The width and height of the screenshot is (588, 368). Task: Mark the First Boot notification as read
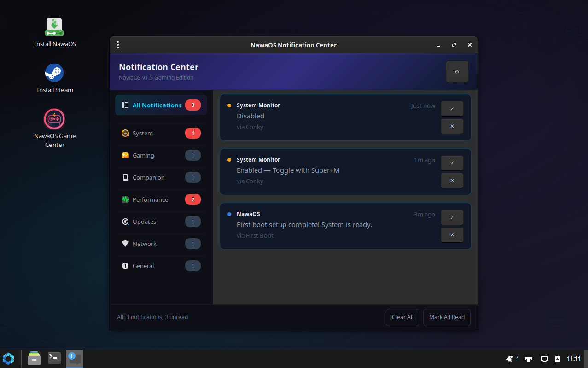coord(452,217)
